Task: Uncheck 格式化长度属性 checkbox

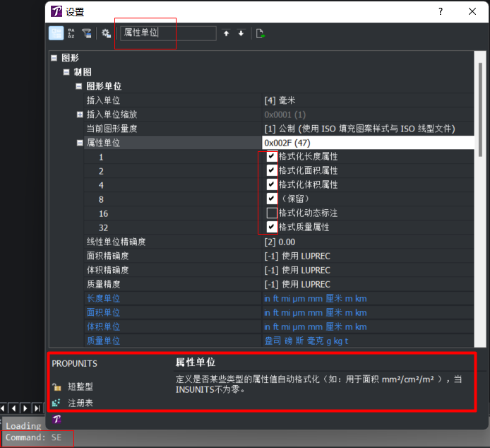Action: click(x=272, y=157)
